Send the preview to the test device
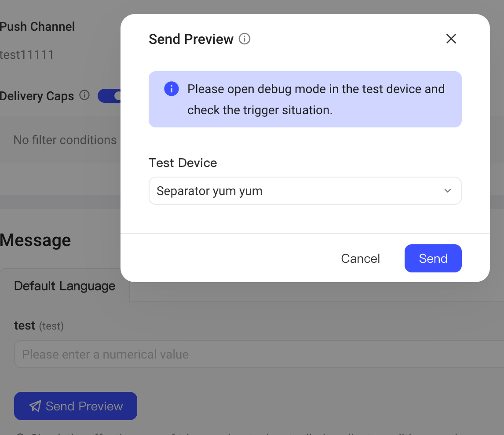This screenshot has height=435, width=504. tap(433, 258)
